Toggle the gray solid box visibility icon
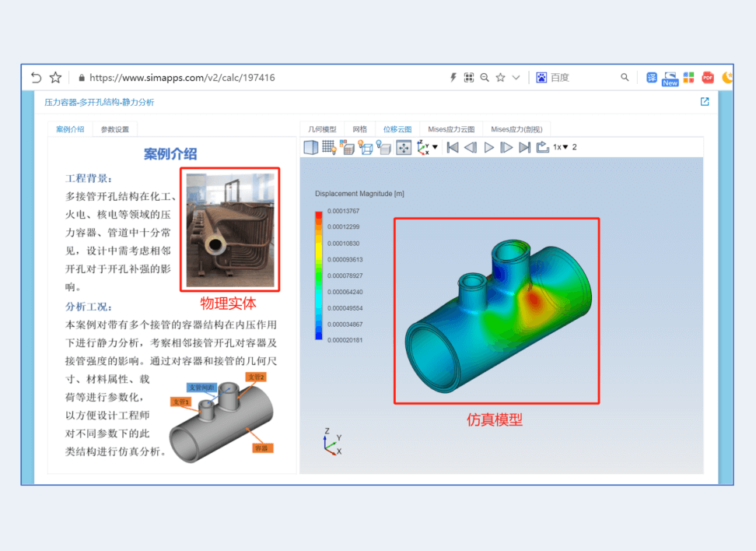Screen dimensions: 756x551 (383, 147)
